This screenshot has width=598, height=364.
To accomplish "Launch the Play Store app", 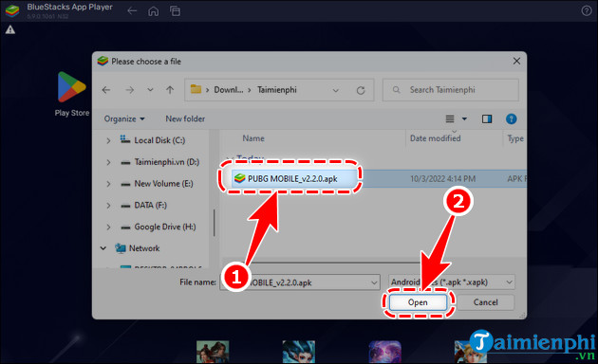I will [x=72, y=94].
